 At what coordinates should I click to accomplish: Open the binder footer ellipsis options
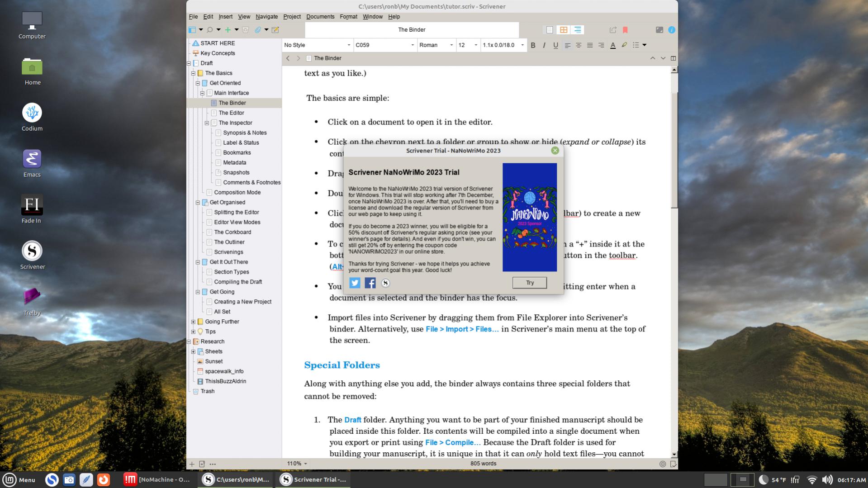[x=213, y=464]
